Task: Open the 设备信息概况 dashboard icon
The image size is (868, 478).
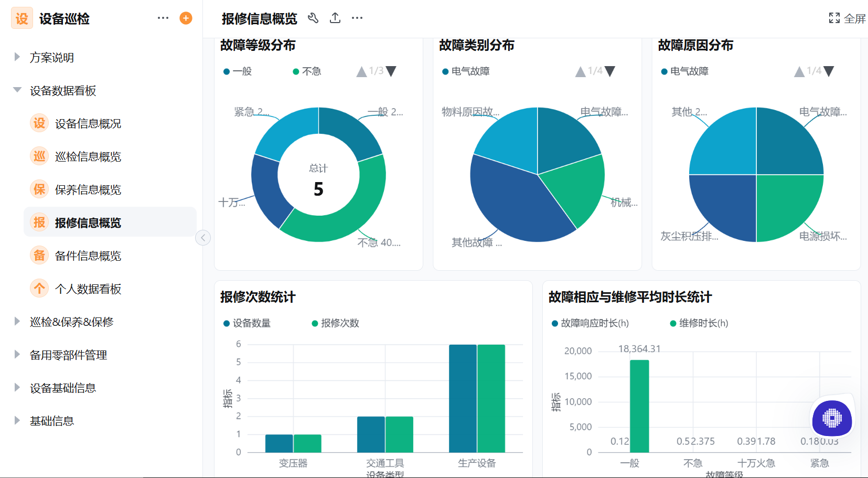Action: pyautogui.click(x=39, y=123)
